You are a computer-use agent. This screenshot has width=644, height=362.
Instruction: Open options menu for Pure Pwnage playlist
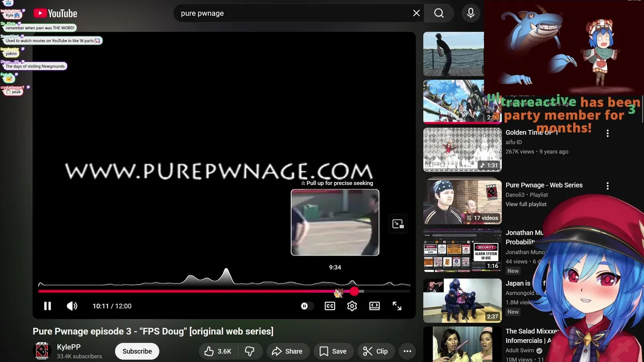point(607,186)
